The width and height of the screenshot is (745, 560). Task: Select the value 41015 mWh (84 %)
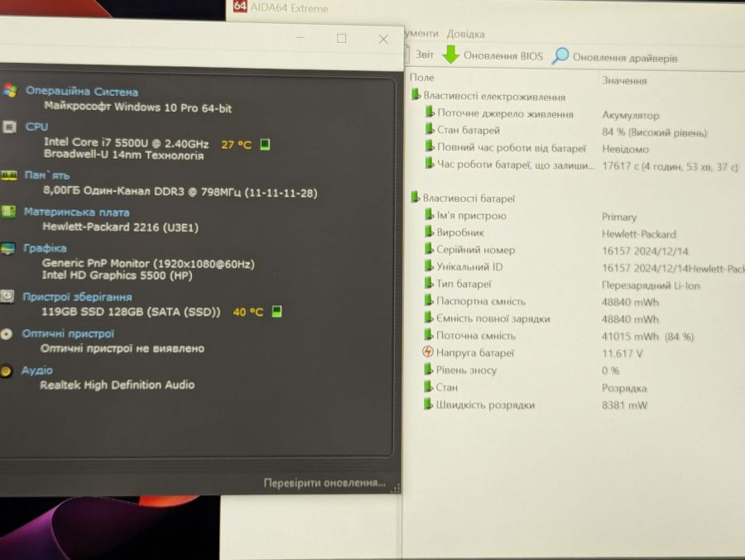click(x=647, y=337)
